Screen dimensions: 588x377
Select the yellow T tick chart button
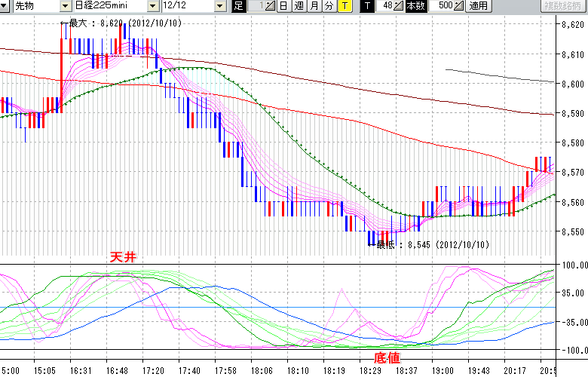pyautogui.click(x=345, y=6)
